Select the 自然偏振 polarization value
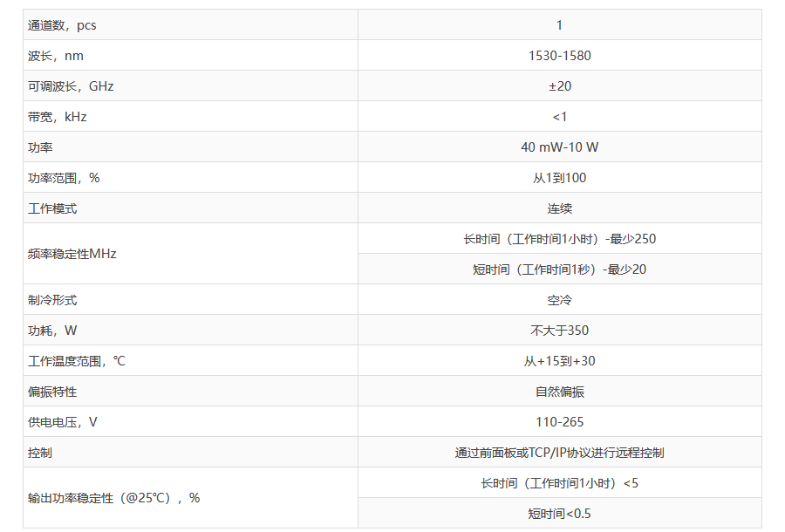The height and width of the screenshot is (532, 785). (x=559, y=392)
